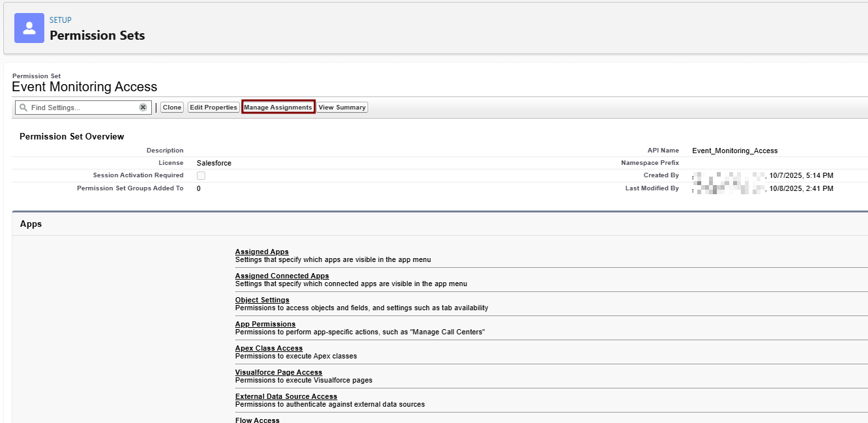The height and width of the screenshot is (423, 868).
Task: Toggle Session Activation Required checkbox
Action: [201, 176]
